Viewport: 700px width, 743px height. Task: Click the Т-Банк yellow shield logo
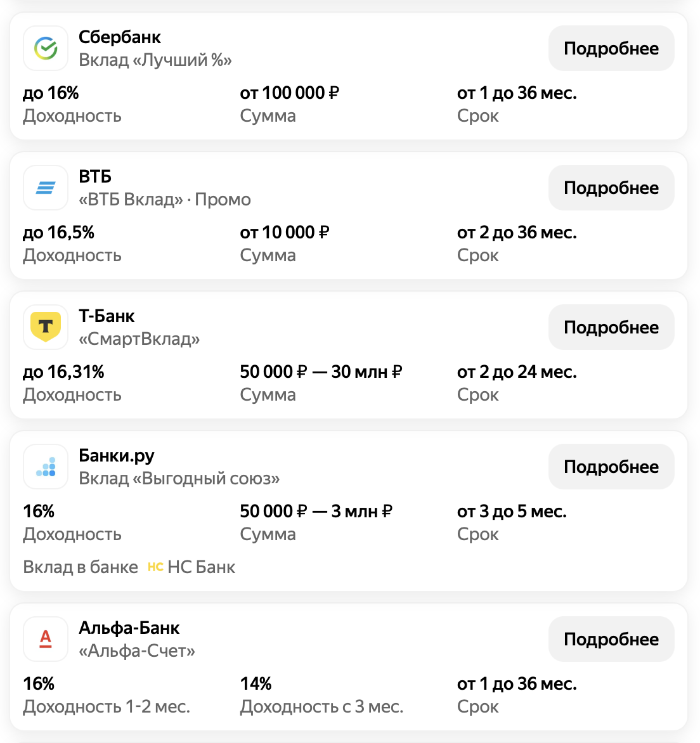46,327
